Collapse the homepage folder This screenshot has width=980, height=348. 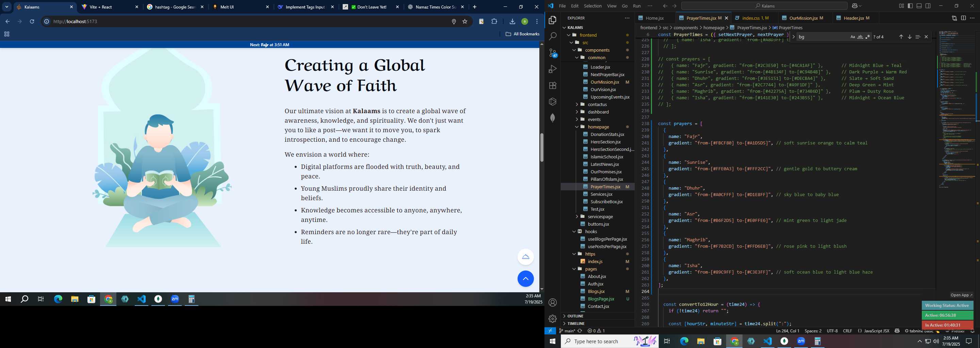598,127
